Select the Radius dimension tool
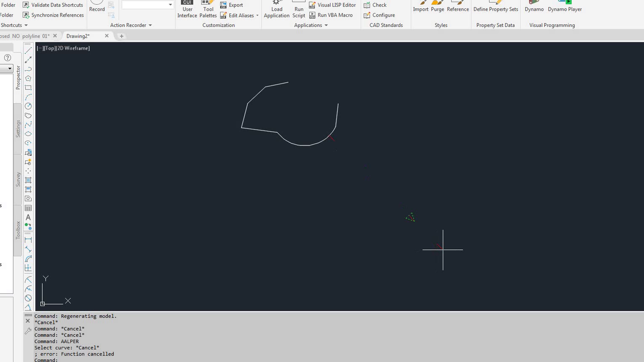Screen dimensions: 644x362 tap(28, 279)
